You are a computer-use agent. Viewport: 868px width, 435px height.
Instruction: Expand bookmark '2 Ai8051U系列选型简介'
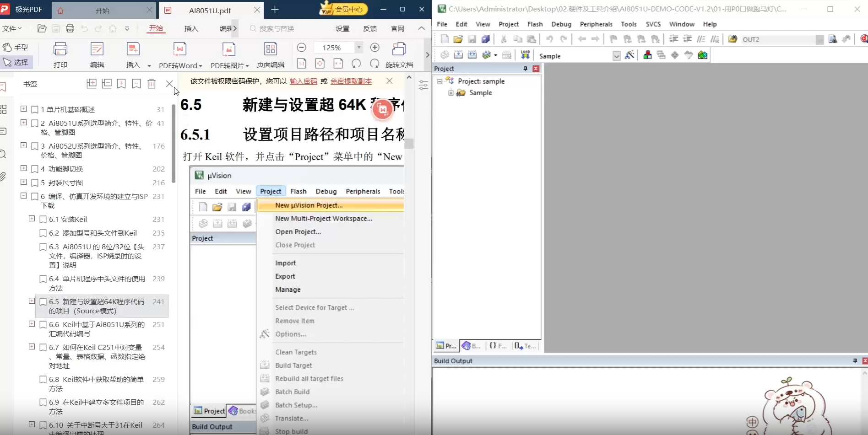pyautogui.click(x=23, y=123)
